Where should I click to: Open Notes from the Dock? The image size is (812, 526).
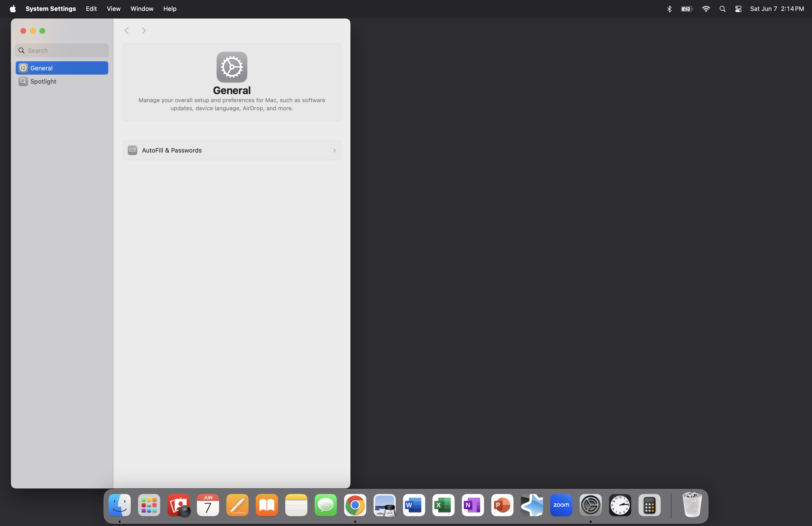(x=296, y=505)
